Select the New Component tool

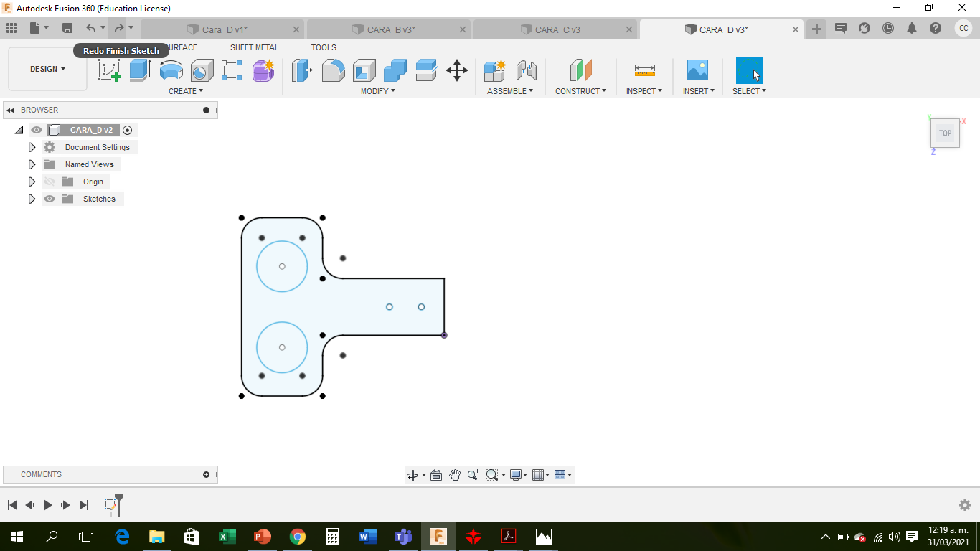pyautogui.click(x=495, y=70)
